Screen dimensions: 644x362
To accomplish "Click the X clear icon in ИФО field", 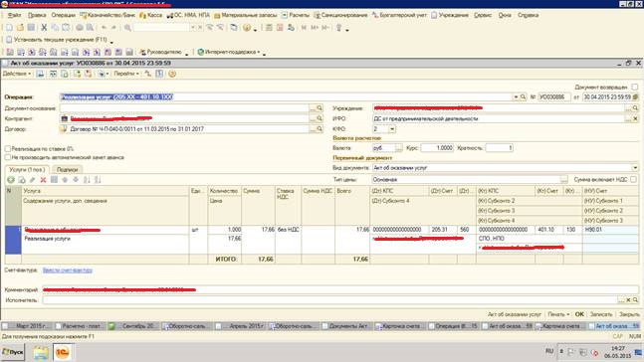I will click(635, 118).
